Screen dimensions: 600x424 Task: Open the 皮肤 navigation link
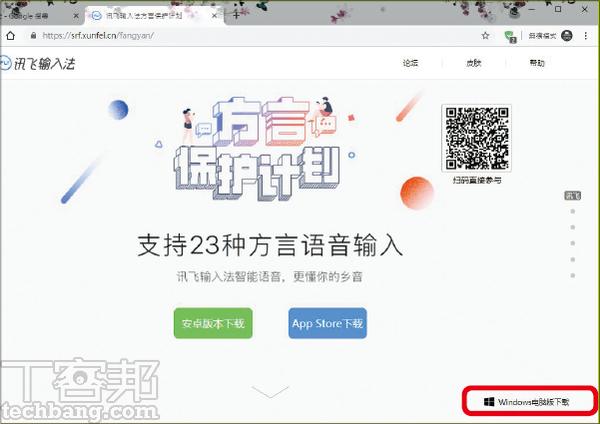473,63
